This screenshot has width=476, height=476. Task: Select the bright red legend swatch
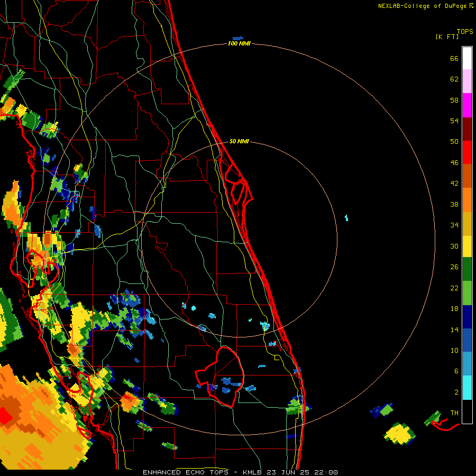pyautogui.click(x=467, y=152)
